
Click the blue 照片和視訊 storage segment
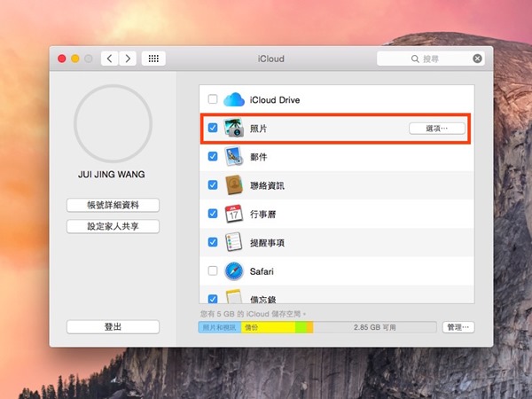(220, 327)
